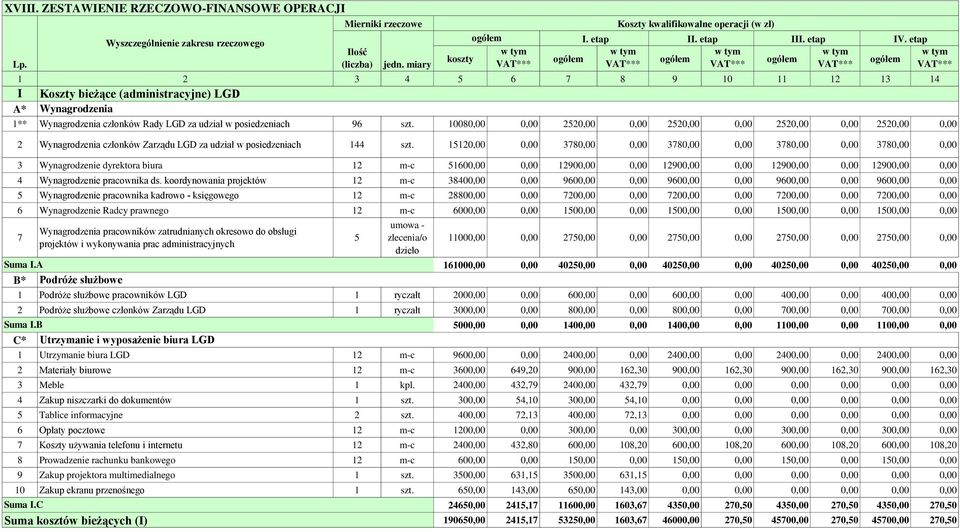Click 'Wynagrodzenie pracownika kadrowo - księgowego'
This screenshot has width=960, height=532.
pos(139,195)
